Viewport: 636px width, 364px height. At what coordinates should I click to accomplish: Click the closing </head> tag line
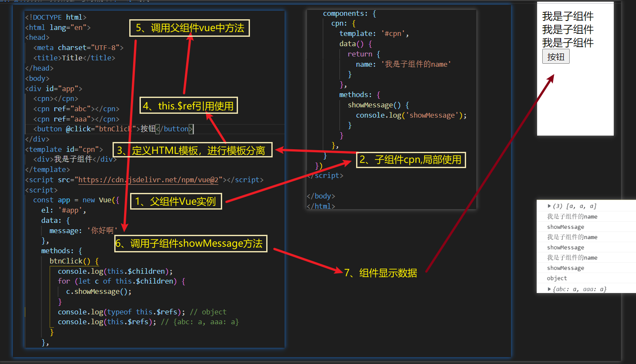(x=39, y=68)
